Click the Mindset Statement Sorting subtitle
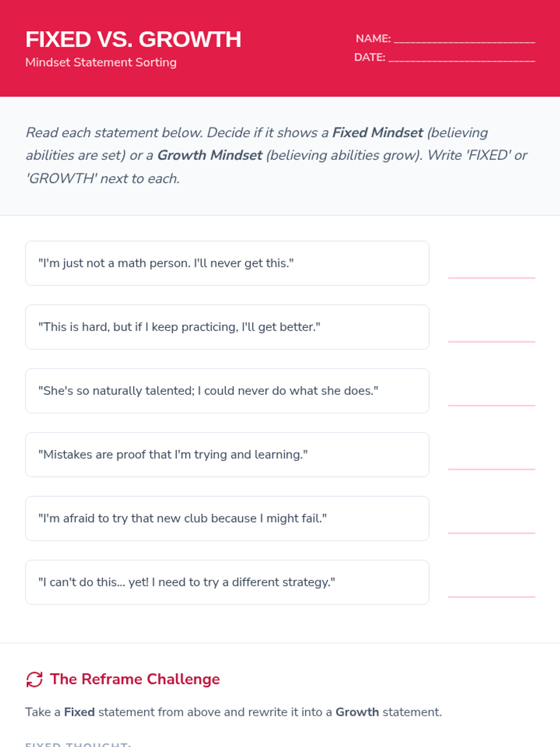This screenshot has height=747, width=560. (101, 62)
